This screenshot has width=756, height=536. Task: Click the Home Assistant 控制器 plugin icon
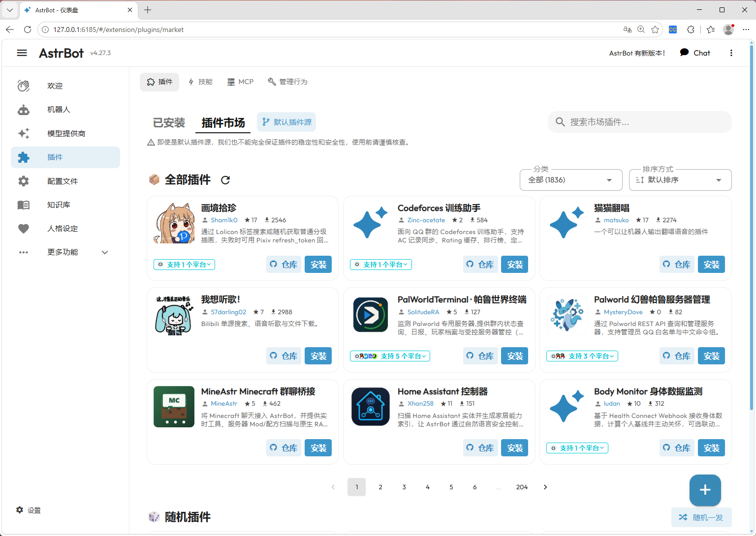click(x=371, y=407)
